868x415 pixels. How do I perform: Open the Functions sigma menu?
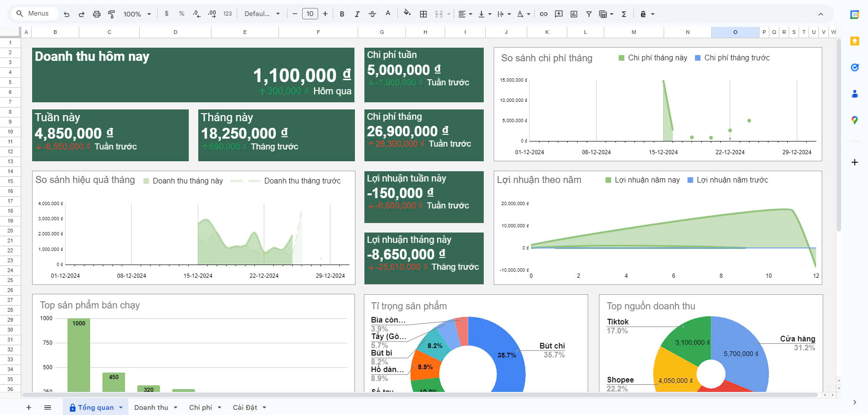pyautogui.click(x=624, y=14)
